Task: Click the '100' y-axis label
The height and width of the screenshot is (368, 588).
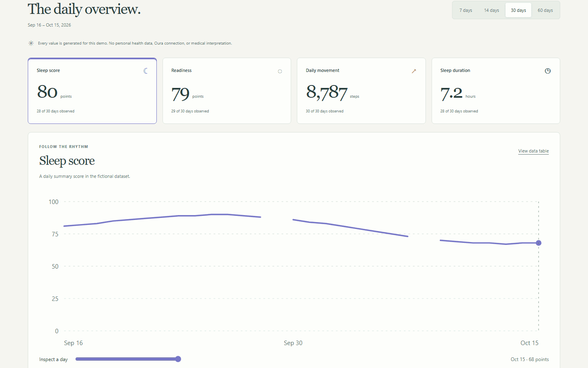Action: 53,202
